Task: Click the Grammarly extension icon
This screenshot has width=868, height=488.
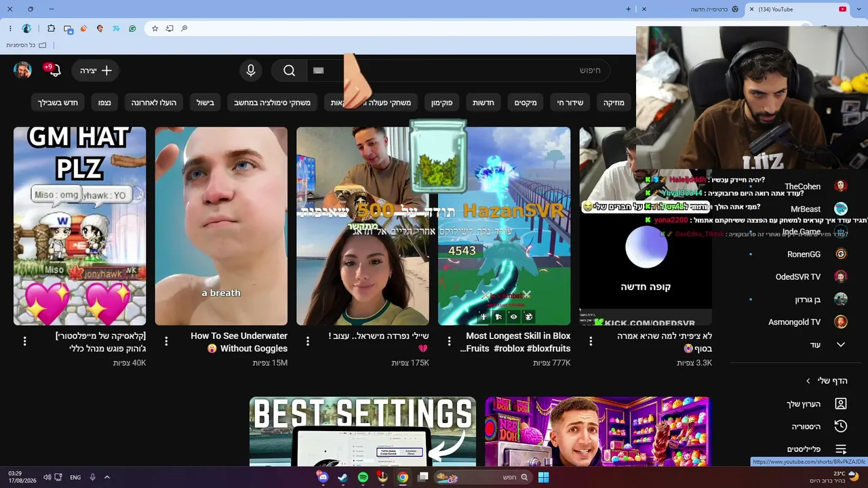Action: [x=132, y=28]
